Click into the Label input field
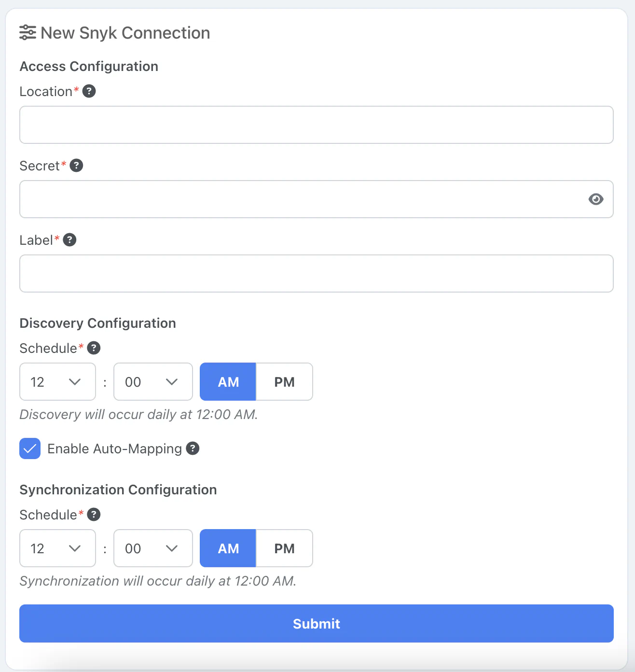This screenshot has height=672, width=635. 317,274
